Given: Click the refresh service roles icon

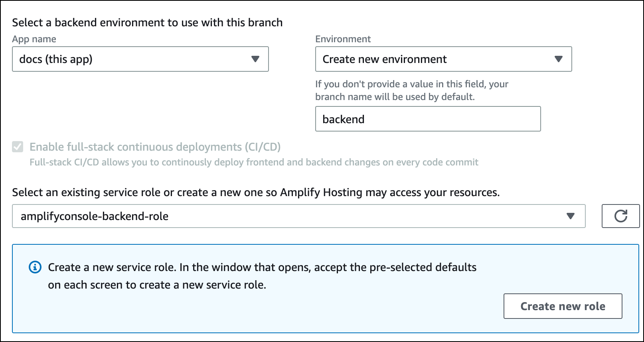Looking at the screenshot, I should 620,216.
